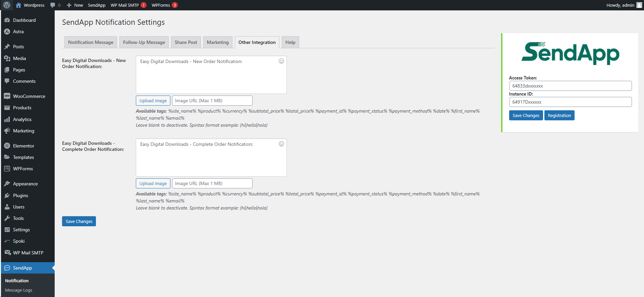Select the Other Integration tab
This screenshot has width=644, height=297.
[257, 42]
